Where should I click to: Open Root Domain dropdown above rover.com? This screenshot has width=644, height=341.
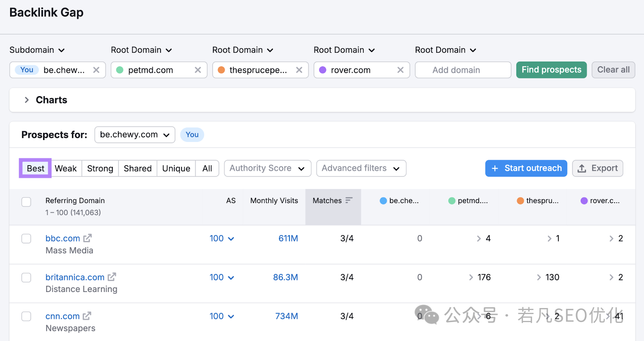tap(344, 50)
